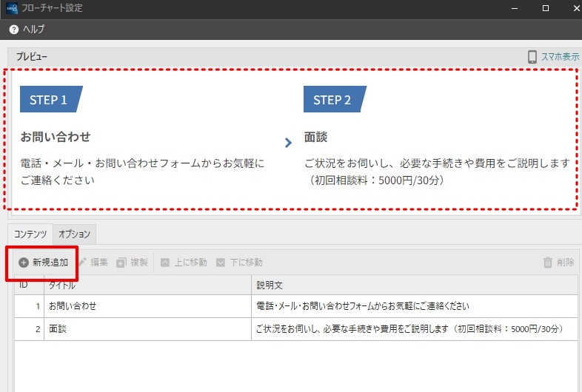This screenshot has height=392, width=582.
Task: Select the お問い合わせ table row
Action: pos(296,306)
